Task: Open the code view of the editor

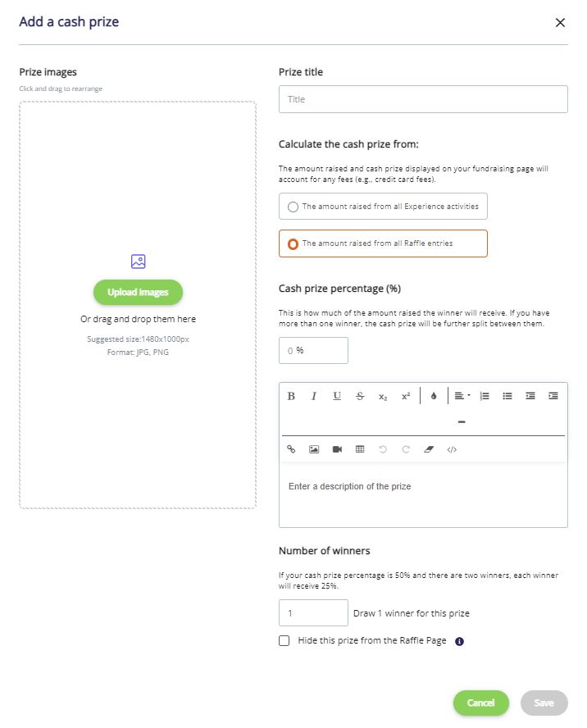Action: pyautogui.click(x=452, y=449)
